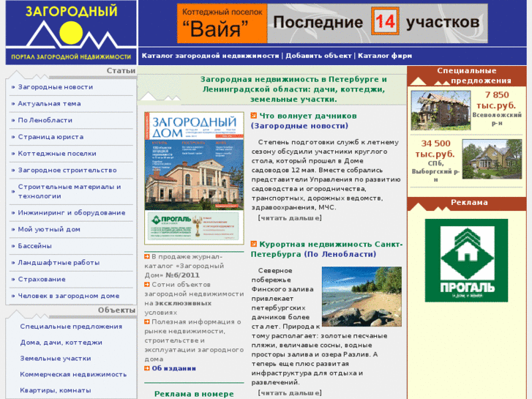Click orange icon beside Что волнует дачников

coord(253,116)
